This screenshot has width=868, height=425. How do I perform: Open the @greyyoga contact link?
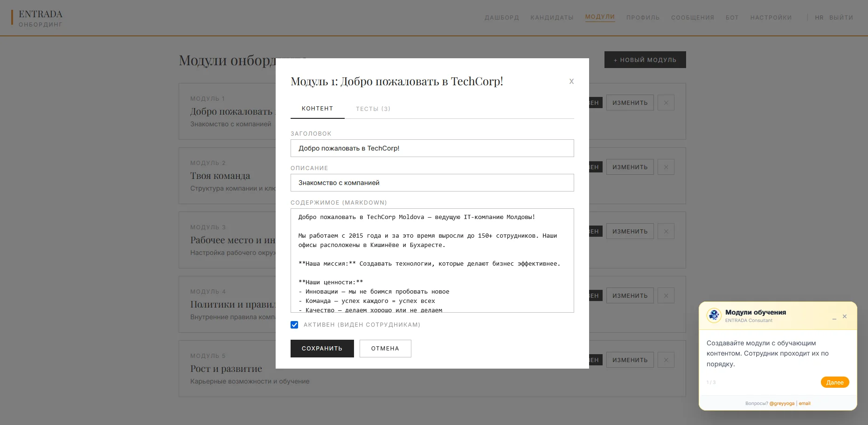coord(782,404)
